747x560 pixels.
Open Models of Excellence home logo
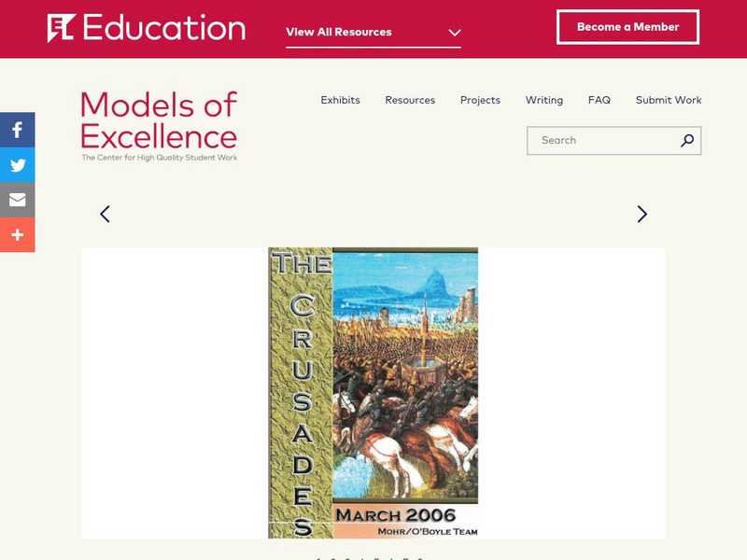tap(159, 125)
